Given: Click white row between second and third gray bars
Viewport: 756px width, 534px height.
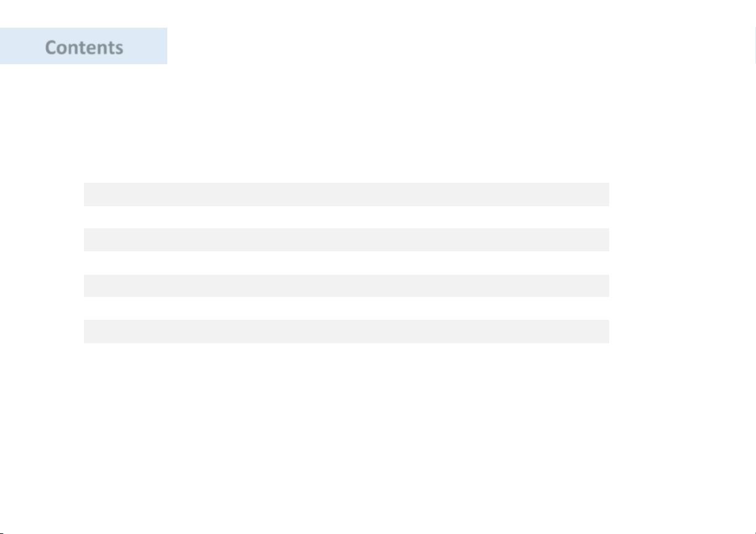Looking at the screenshot, I should 346,262.
